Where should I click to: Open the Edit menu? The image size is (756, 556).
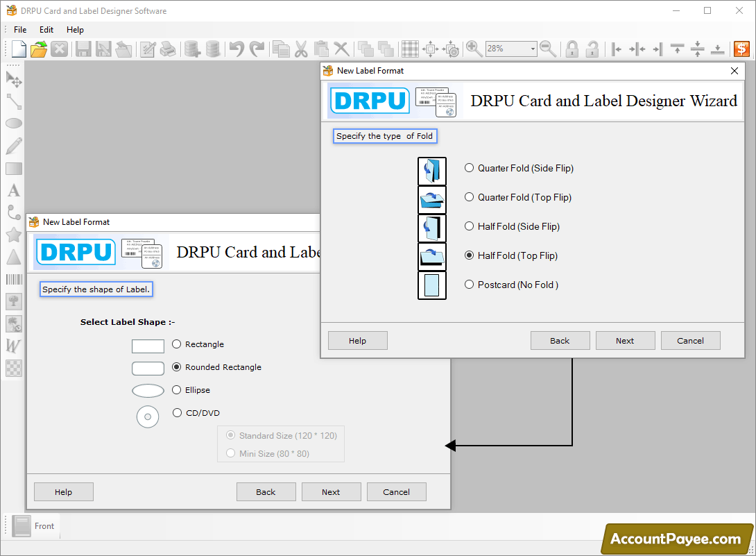(46, 29)
